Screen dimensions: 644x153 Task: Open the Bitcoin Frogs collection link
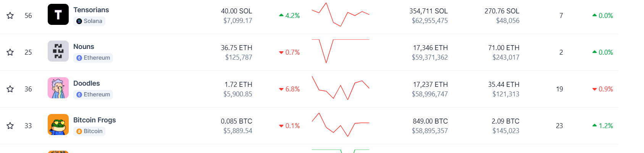click(x=94, y=120)
